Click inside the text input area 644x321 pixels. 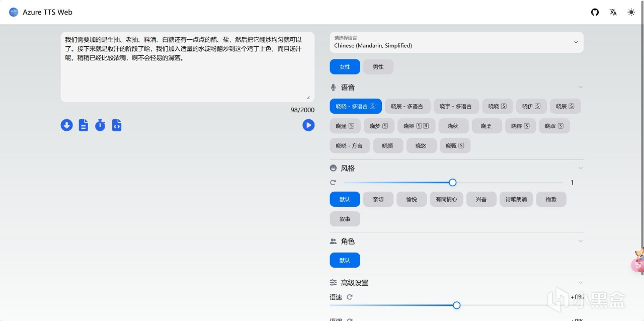187,67
